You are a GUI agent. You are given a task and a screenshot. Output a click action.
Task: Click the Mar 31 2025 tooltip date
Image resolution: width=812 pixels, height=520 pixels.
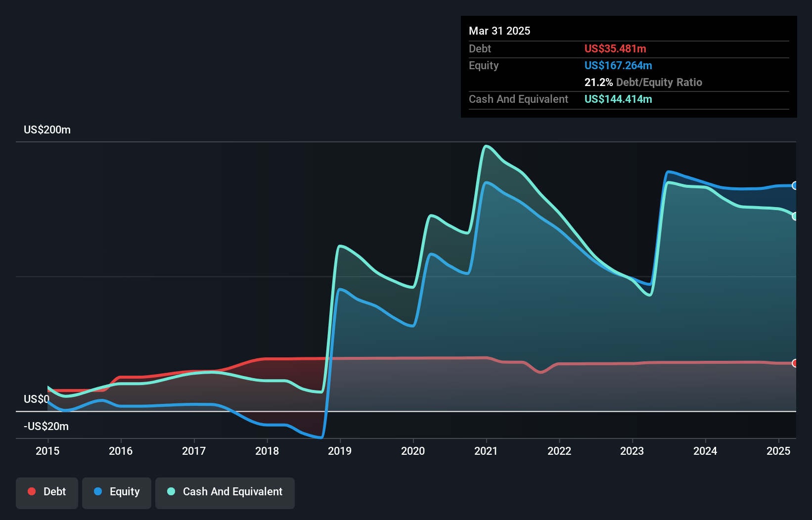tap(499, 31)
